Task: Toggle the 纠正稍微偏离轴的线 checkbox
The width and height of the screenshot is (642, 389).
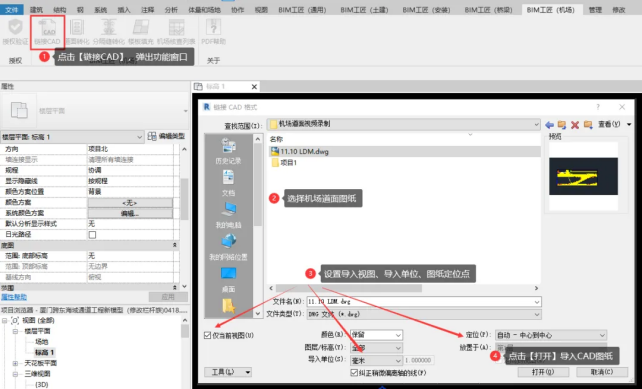Action: tap(354, 373)
